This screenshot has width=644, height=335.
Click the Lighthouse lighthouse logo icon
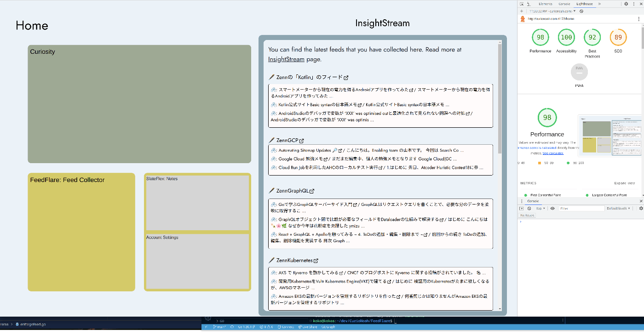pyautogui.click(x=523, y=19)
